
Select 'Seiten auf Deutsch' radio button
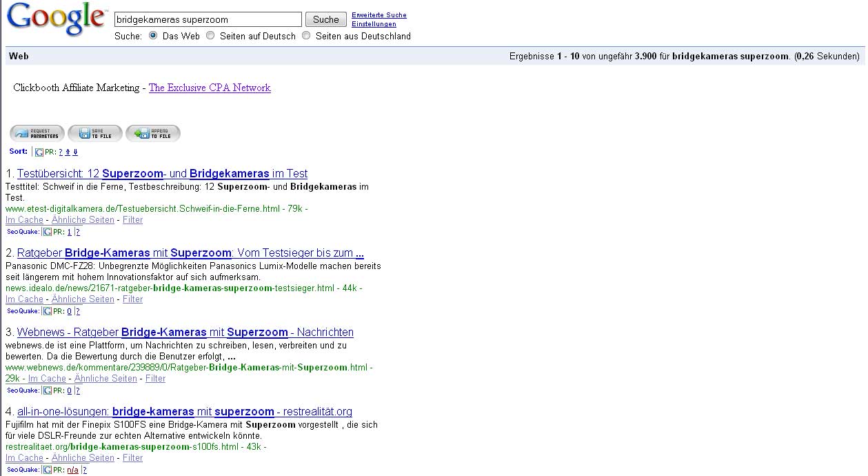pyautogui.click(x=210, y=35)
